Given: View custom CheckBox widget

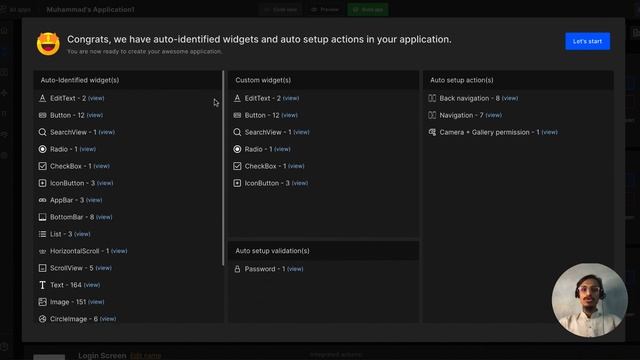Looking at the screenshot, I should click(296, 166).
